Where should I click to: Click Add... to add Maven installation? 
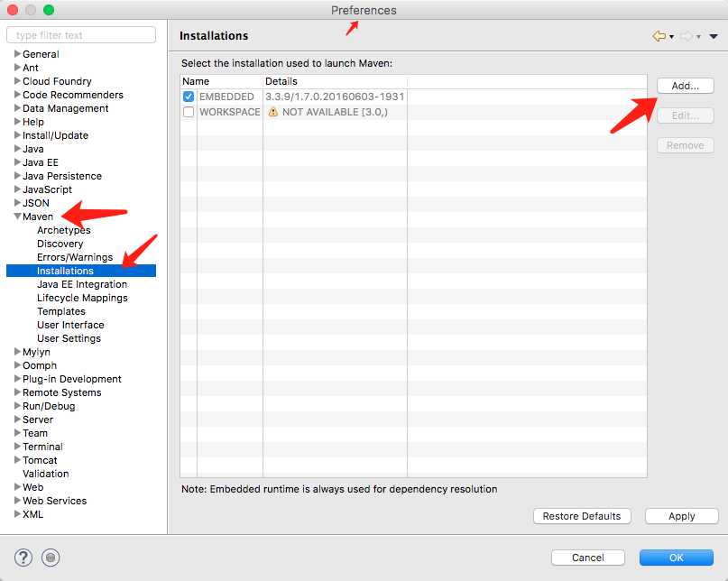click(686, 86)
